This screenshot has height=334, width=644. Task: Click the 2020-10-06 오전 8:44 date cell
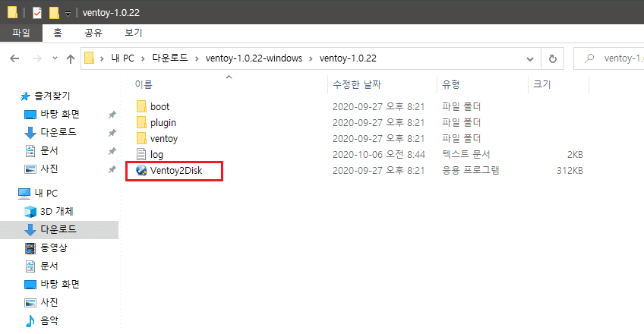click(x=379, y=155)
